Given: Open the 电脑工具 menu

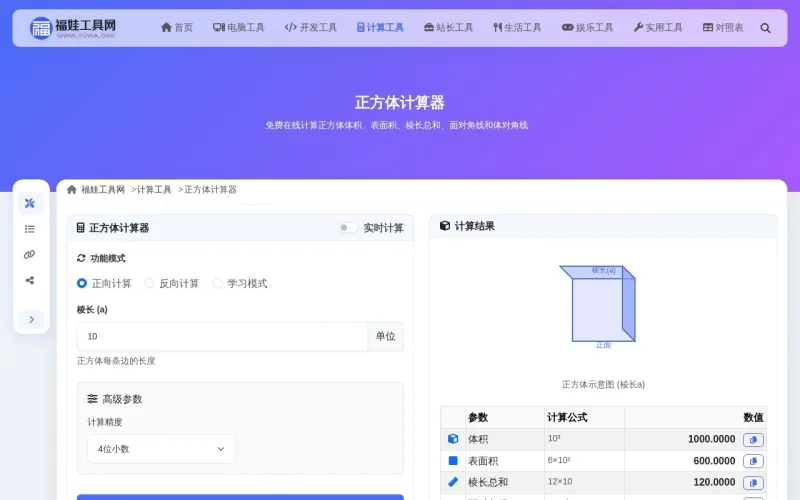Looking at the screenshot, I should 239,28.
